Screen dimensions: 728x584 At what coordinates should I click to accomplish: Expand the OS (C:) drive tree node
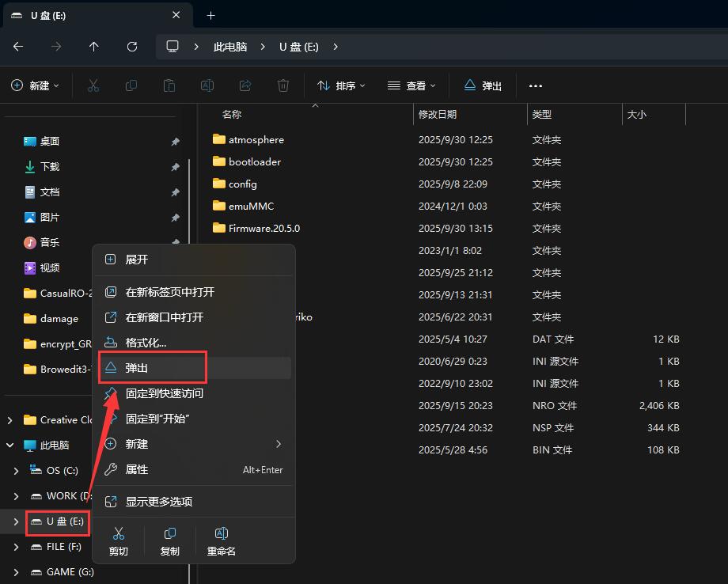tap(17, 471)
